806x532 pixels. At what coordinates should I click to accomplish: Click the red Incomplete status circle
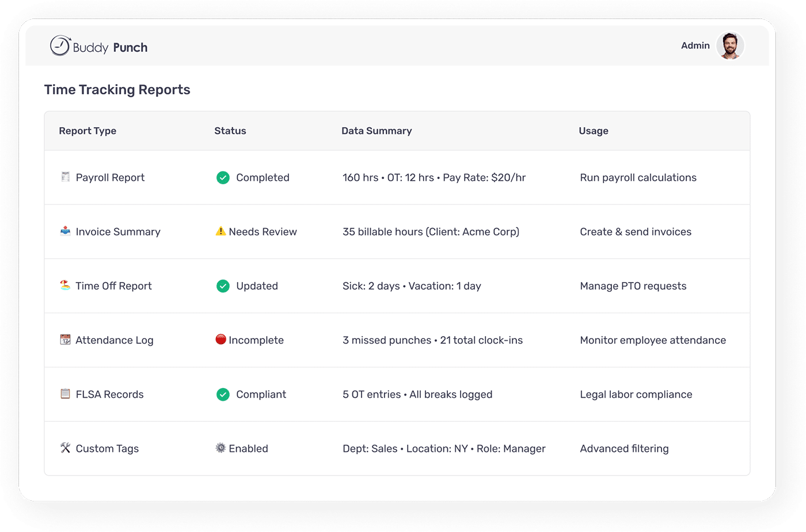pos(220,340)
